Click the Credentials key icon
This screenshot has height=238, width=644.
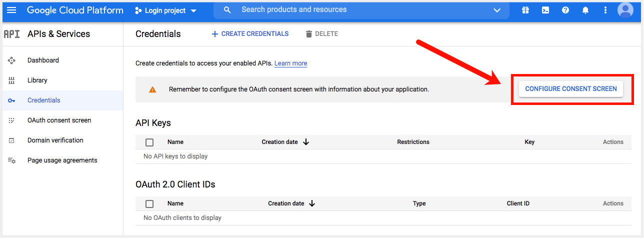pyautogui.click(x=11, y=100)
